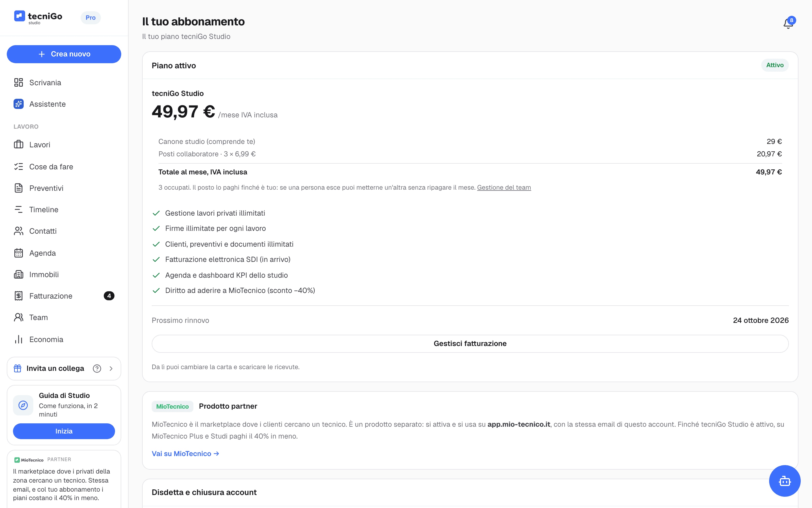Click the Invita un collega label
Viewport: 812px width, 508px height.
click(x=55, y=369)
